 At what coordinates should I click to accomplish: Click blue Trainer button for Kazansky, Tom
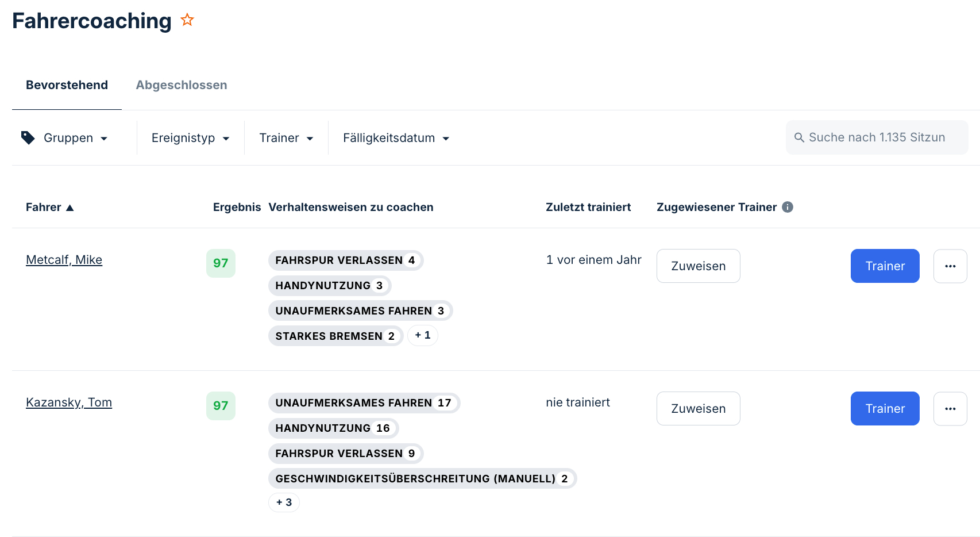885,409
